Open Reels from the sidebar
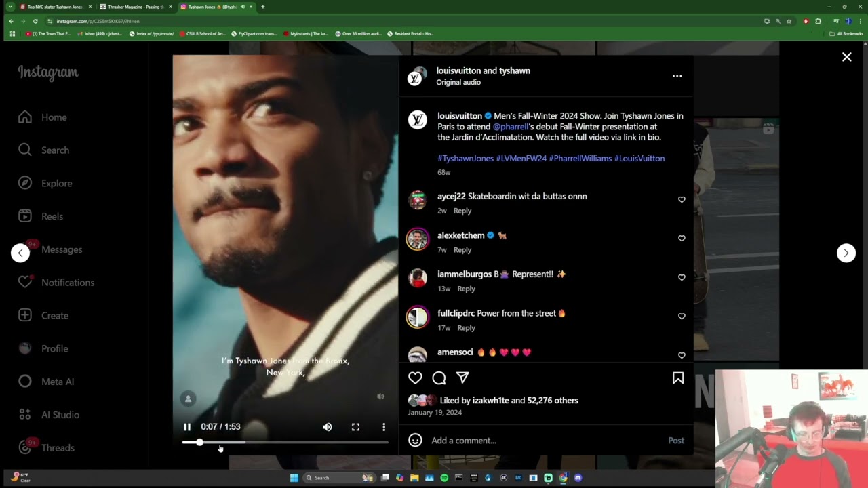Screen dimensions: 868x488 [41, 216]
